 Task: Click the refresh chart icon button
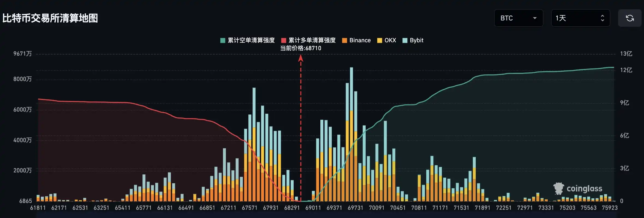(630, 18)
